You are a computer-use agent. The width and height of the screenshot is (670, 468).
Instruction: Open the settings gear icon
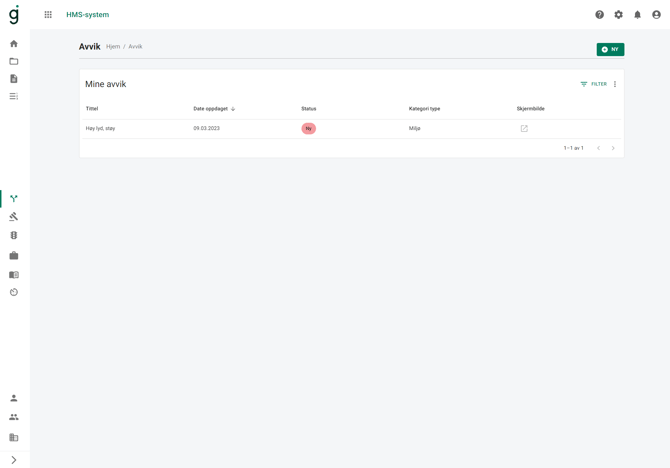(x=618, y=15)
